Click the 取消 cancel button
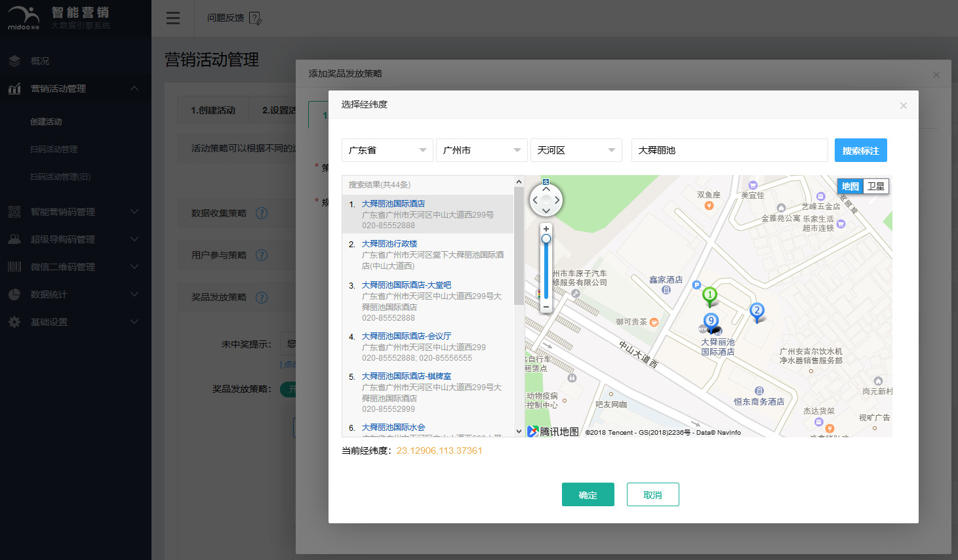This screenshot has height=560, width=958. click(653, 494)
